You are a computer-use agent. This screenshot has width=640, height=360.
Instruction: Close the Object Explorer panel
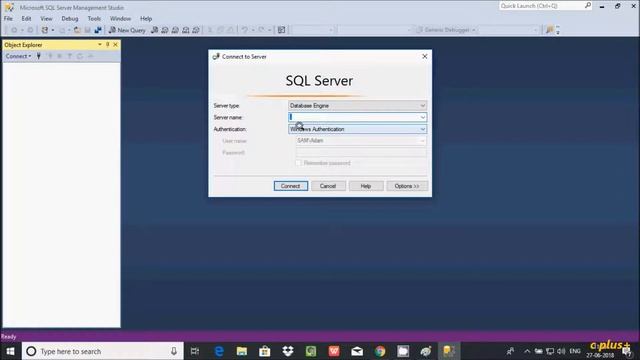(116, 44)
